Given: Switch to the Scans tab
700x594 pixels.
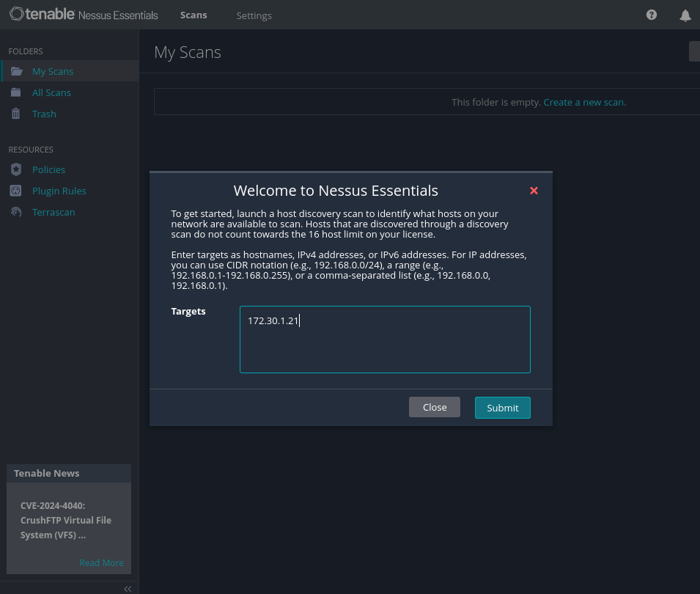Looking at the screenshot, I should pyautogui.click(x=193, y=15).
